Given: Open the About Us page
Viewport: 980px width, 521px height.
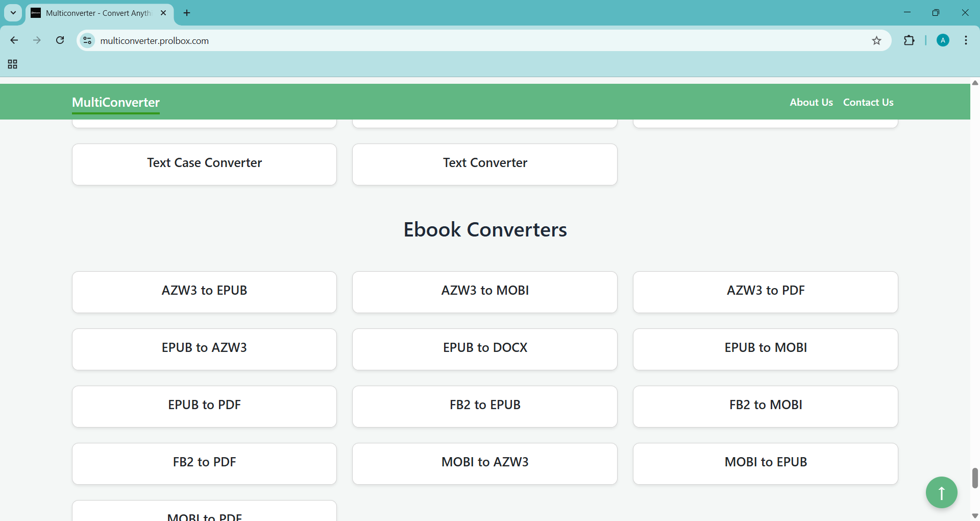Looking at the screenshot, I should 811,102.
